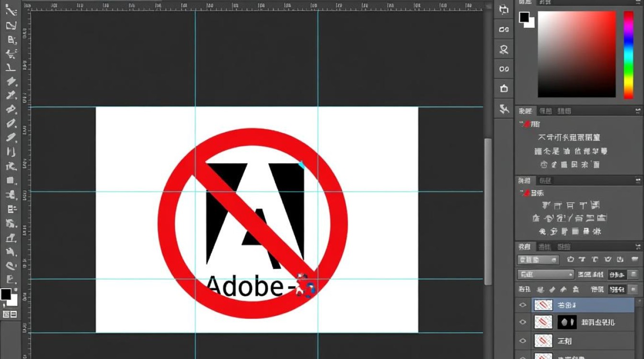Click the first filter icon beside the layer filter dropdown
The width and height of the screenshot is (644, 359).
(571, 260)
